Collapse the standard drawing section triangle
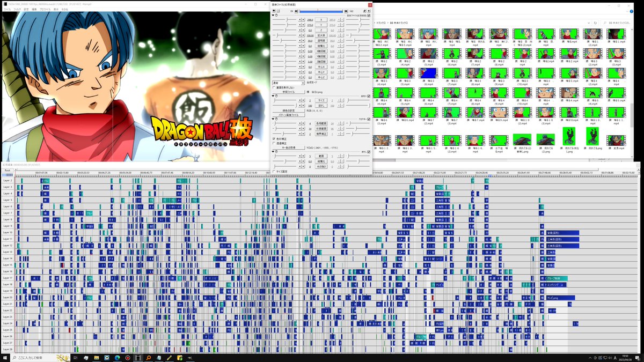 [x=274, y=16]
